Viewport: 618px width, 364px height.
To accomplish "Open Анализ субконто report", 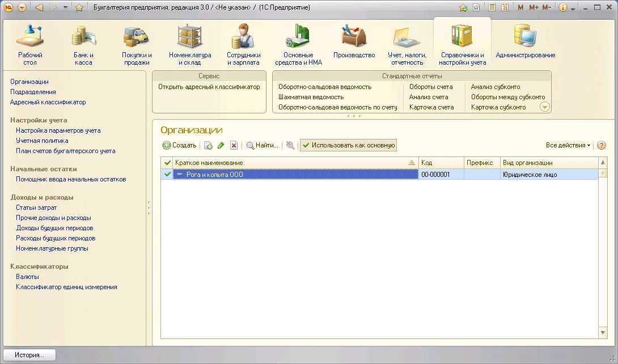I will 496,87.
